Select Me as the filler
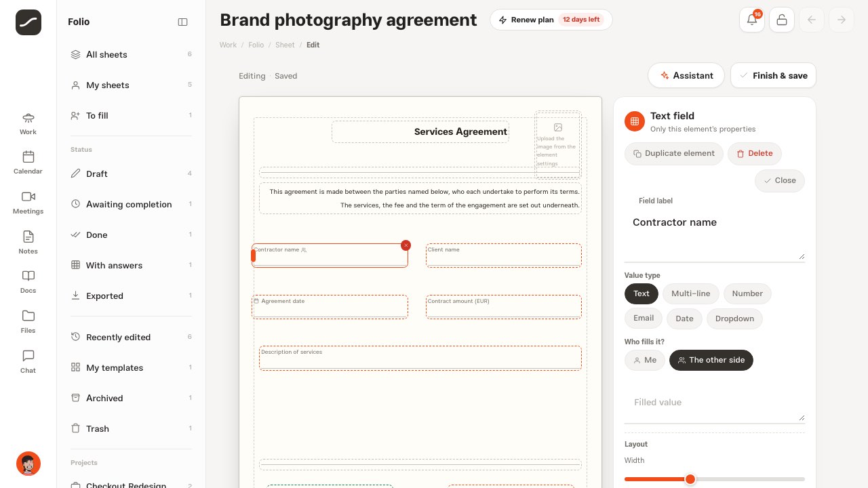 pos(645,360)
